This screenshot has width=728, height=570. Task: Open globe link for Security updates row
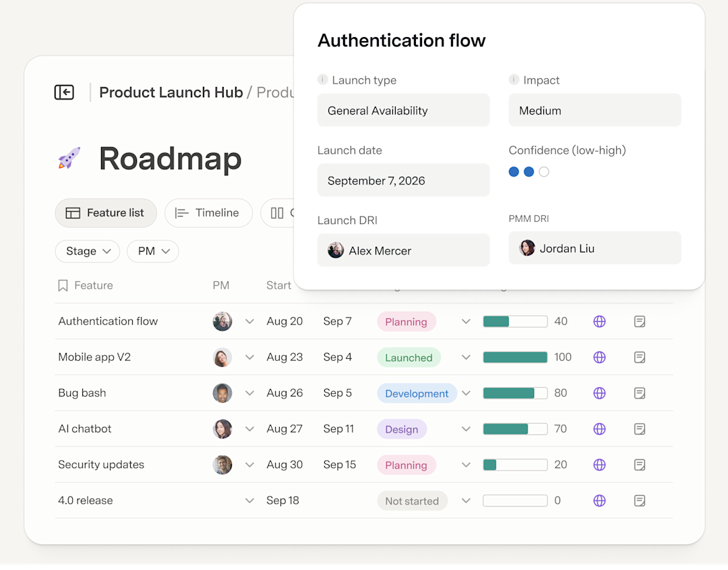click(599, 464)
